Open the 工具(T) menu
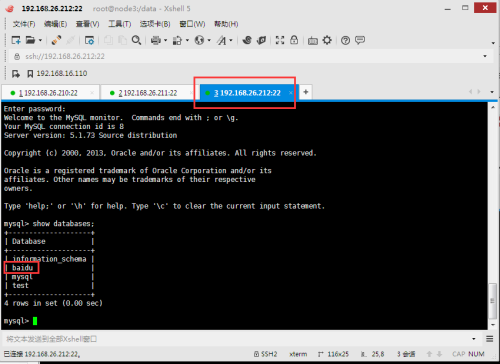500x364 pixels. (x=120, y=24)
